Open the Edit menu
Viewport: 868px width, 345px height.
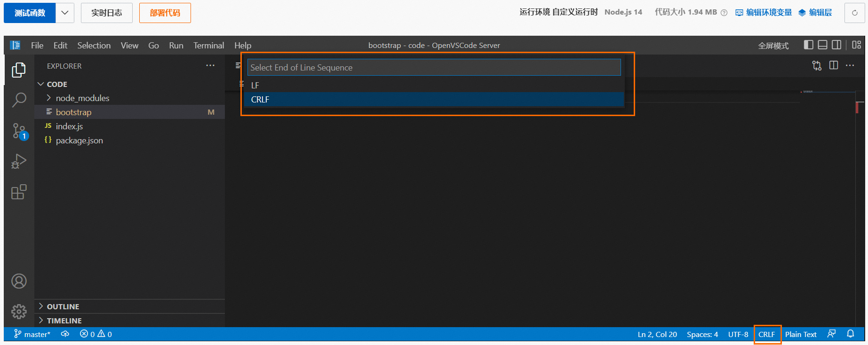tap(60, 45)
